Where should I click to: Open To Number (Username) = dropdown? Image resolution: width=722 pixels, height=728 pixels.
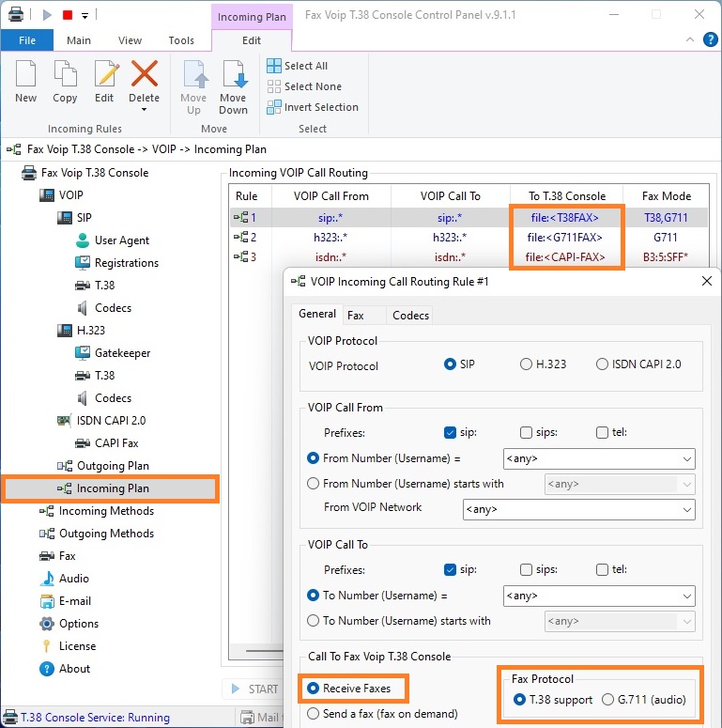tap(686, 596)
